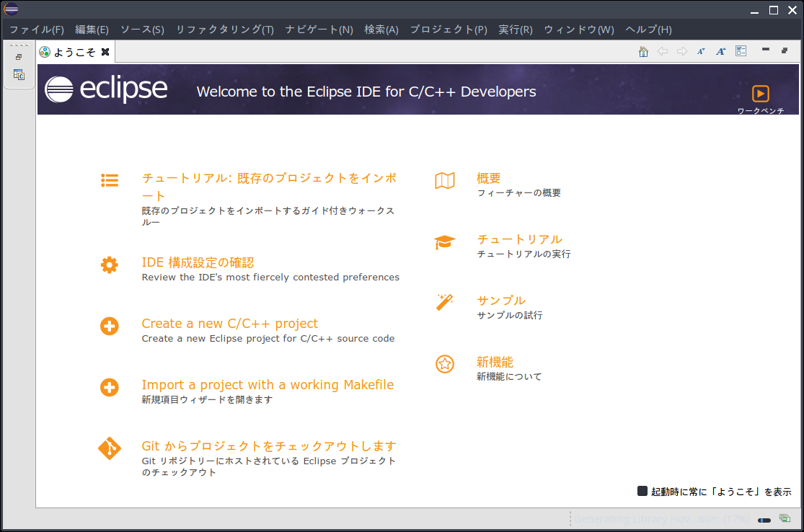The width and height of the screenshot is (804, 532).
Task: Click the restore icon in left trim
Action: coord(19,57)
